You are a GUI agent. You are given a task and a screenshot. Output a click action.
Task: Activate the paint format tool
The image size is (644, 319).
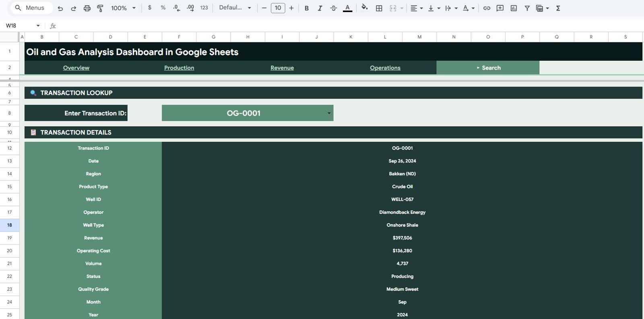(x=100, y=8)
